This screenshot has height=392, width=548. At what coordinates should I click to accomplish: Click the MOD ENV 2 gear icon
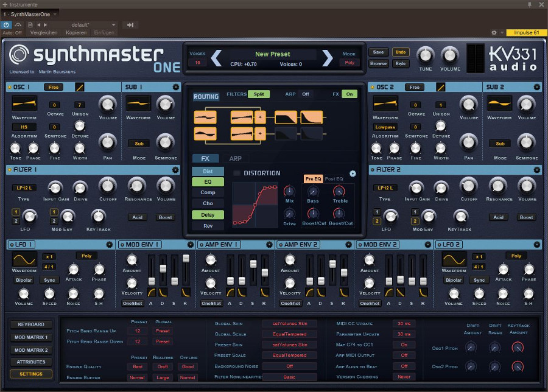pyautogui.click(x=428, y=245)
